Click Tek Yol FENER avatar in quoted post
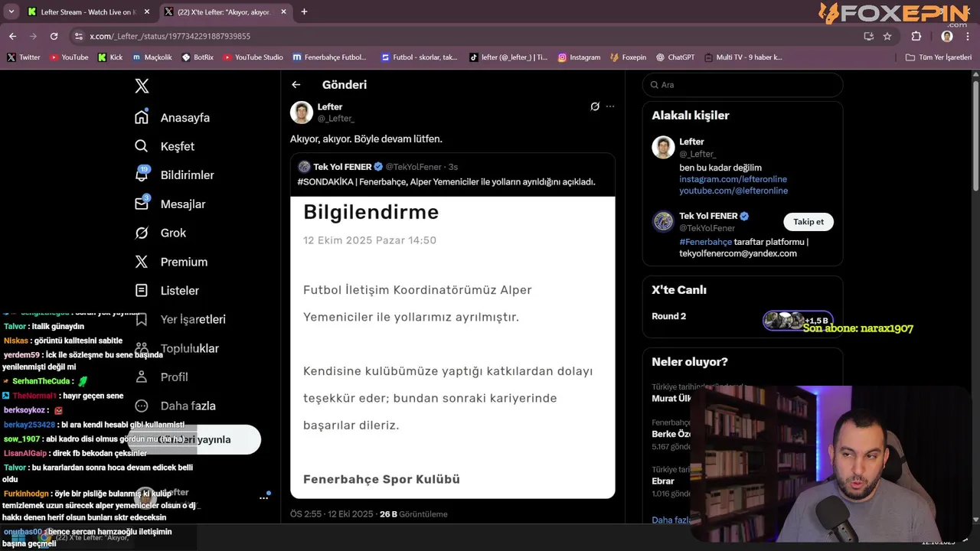 point(304,167)
